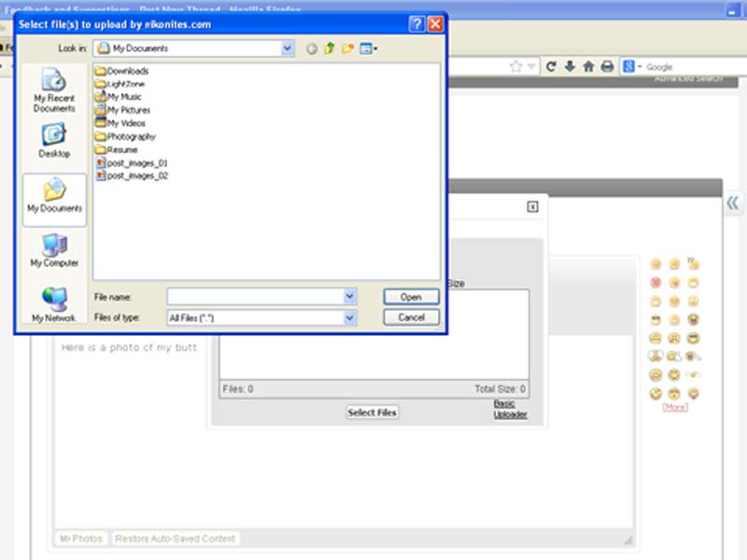
Task: Go up one folder level
Action: point(330,49)
